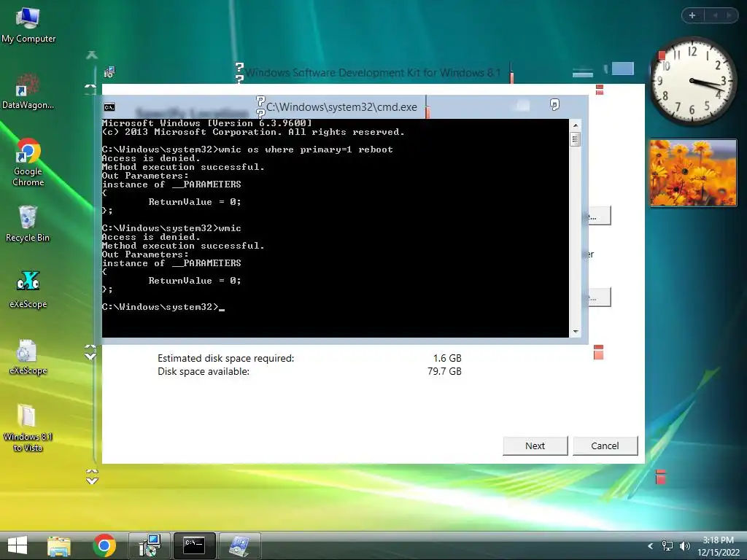The height and width of the screenshot is (560, 747).
Task: Click the 'wmic os where primary=1 reboot' command line
Action: click(x=247, y=149)
